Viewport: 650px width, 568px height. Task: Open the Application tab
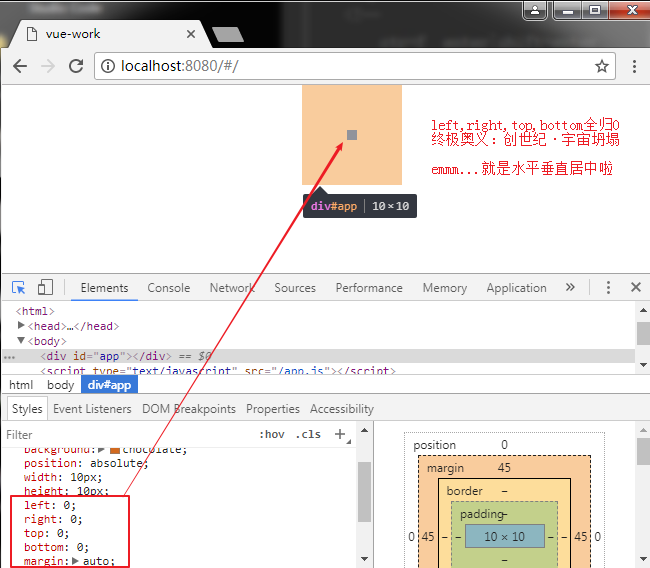pyautogui.click(x=517, y=288)
